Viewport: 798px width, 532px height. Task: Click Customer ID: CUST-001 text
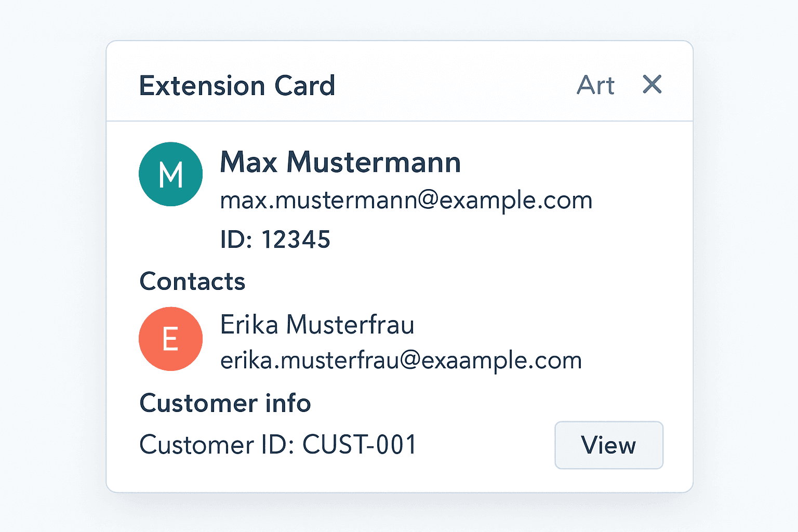(x=278, y=445)
